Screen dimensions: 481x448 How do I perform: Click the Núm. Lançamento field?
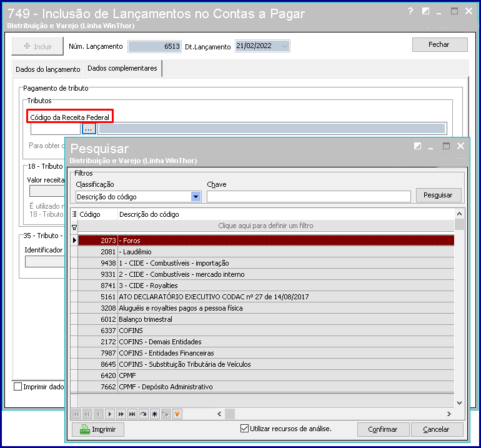[x=155, y=46]
